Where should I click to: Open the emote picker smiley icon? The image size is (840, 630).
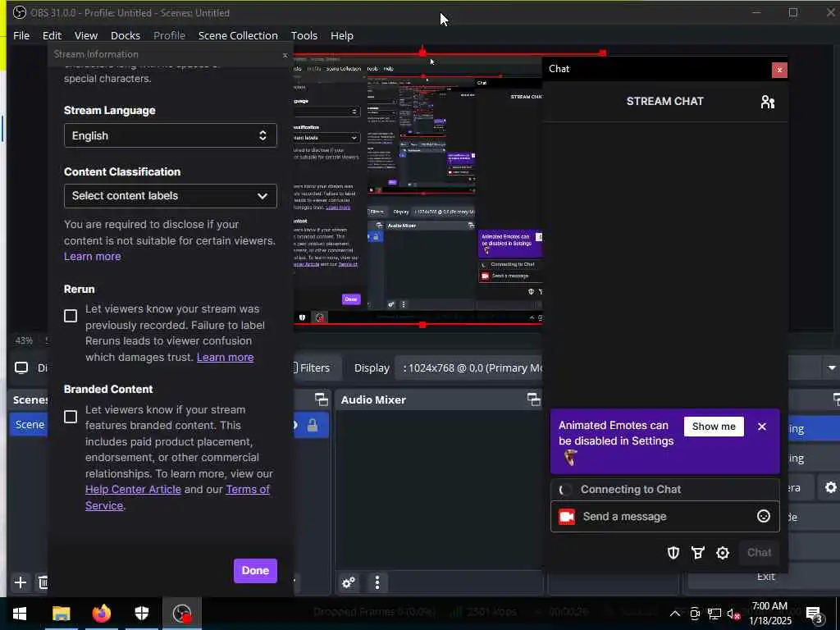pos(764,516)
